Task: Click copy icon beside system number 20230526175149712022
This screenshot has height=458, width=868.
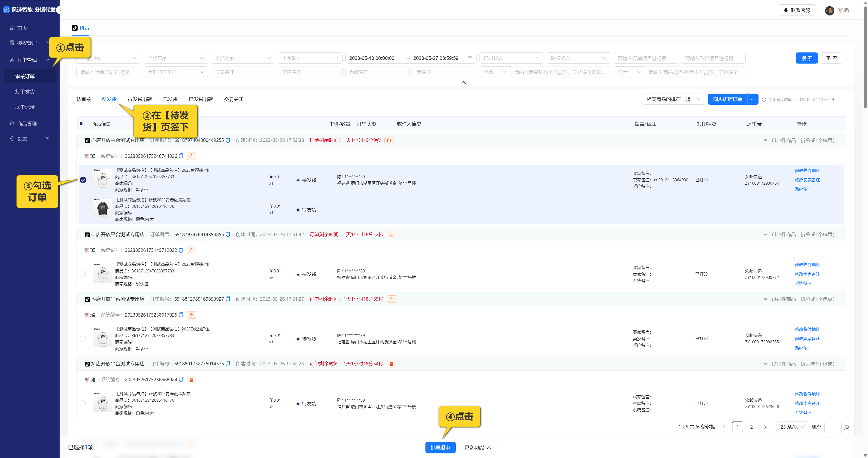Action: click(181, 250)
